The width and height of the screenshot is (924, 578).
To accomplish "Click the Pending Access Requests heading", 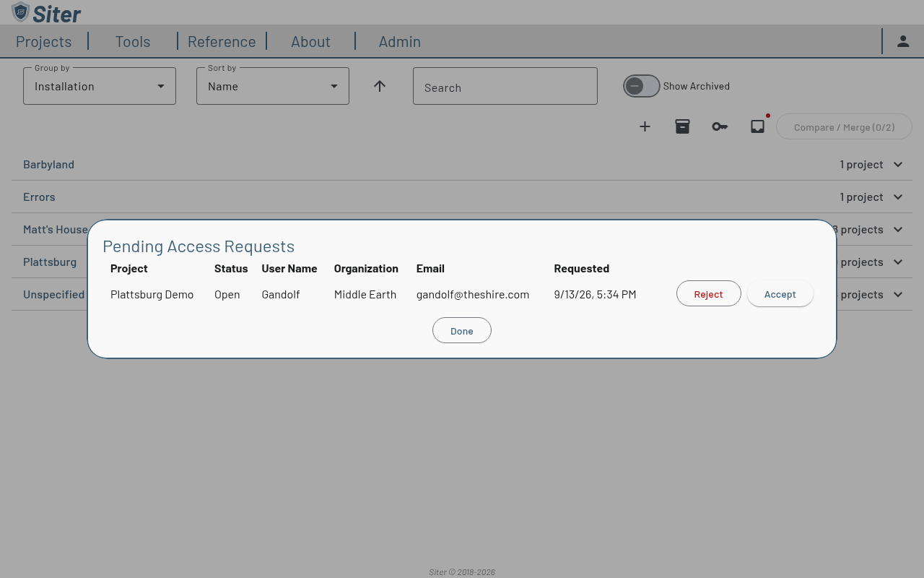I will [199, 246].
